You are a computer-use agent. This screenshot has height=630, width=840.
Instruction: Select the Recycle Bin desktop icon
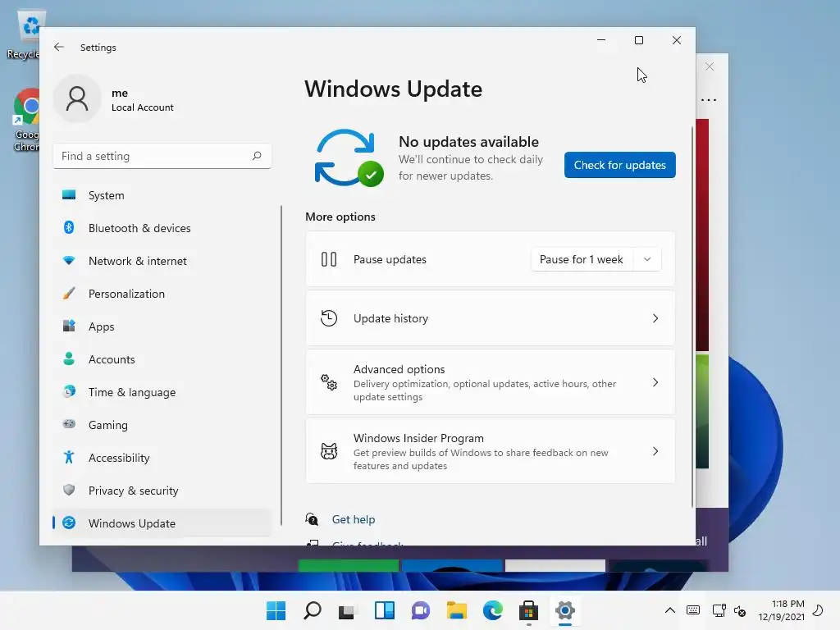[x=24, y=34]
